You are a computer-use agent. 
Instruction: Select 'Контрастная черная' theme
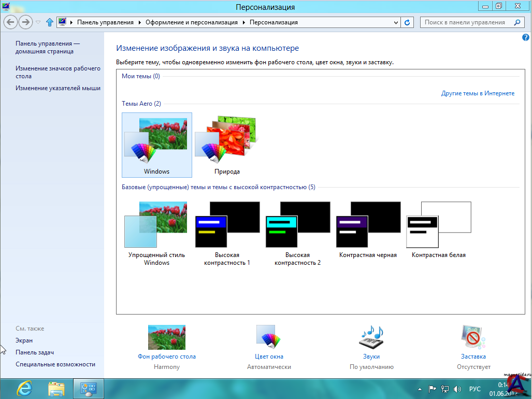368,230
